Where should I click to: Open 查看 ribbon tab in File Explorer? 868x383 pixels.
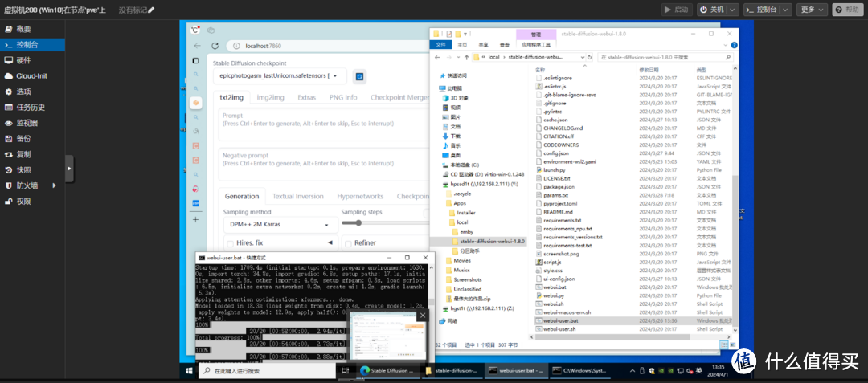[x=504, y=45]
